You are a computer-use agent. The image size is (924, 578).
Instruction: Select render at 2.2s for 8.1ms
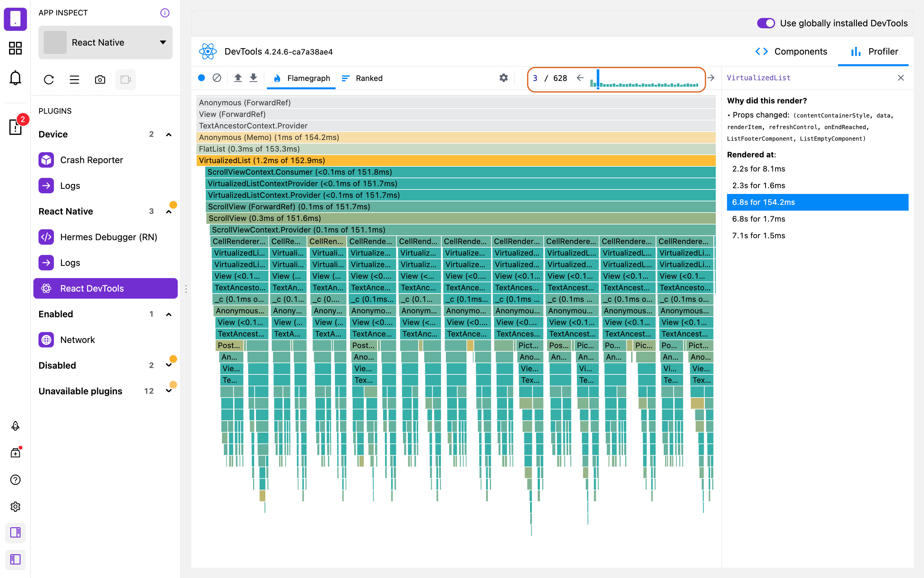817,169
